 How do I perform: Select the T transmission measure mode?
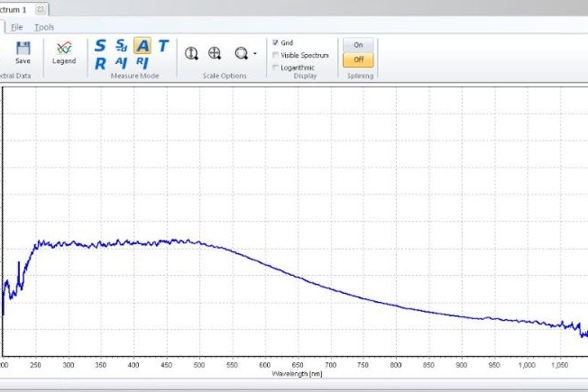click(163, 45)
